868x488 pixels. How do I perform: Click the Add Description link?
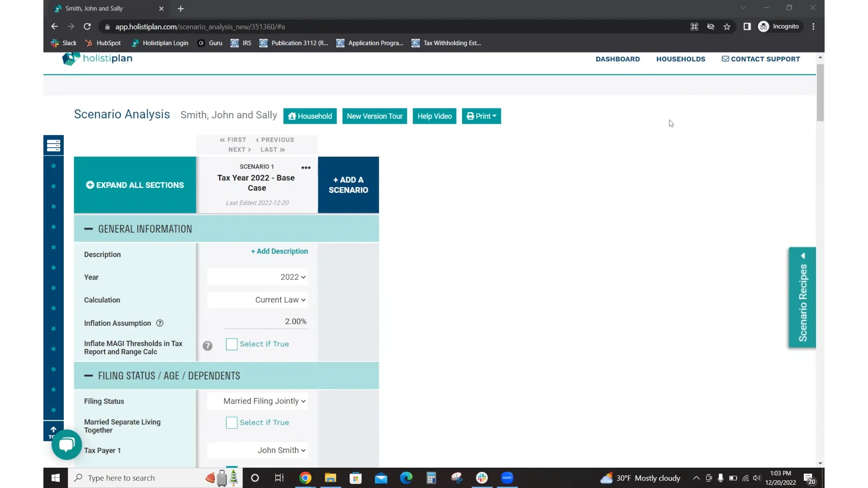pyautogui.click(x=279, y=251)
